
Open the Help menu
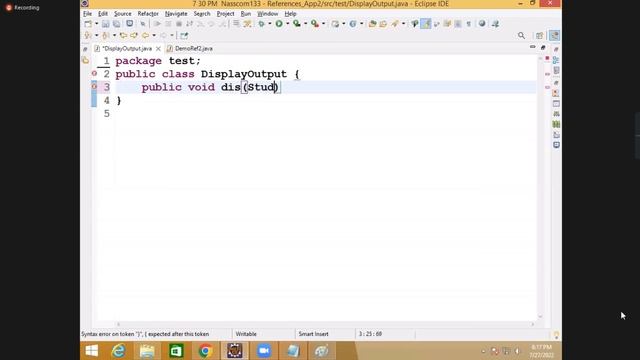(x=290, y=13)
